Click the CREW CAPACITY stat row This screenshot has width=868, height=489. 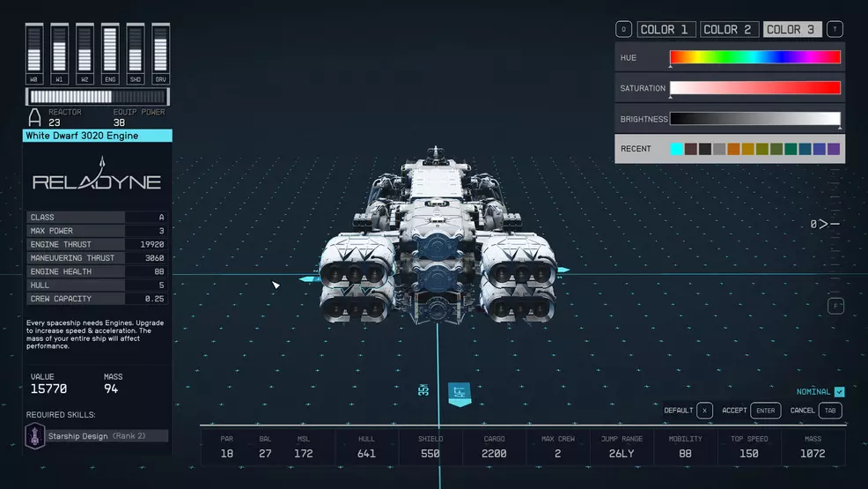(x=98, y=299)
